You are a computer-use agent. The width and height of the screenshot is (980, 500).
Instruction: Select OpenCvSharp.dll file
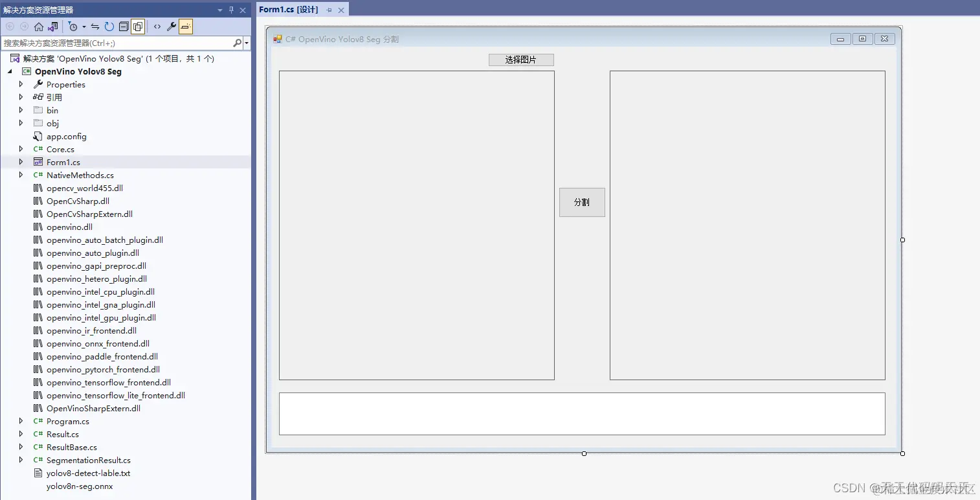(78, 201)
